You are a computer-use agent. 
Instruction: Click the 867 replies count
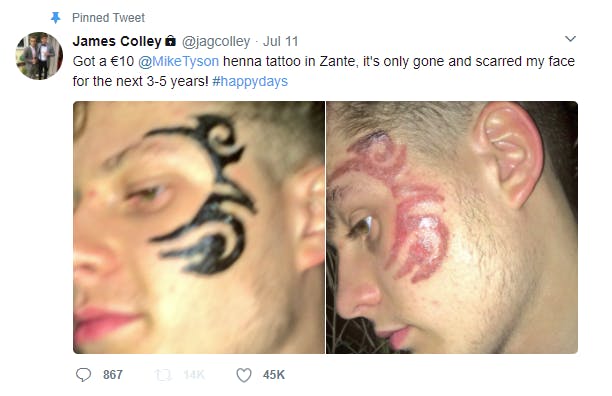[x=113, y=375]
